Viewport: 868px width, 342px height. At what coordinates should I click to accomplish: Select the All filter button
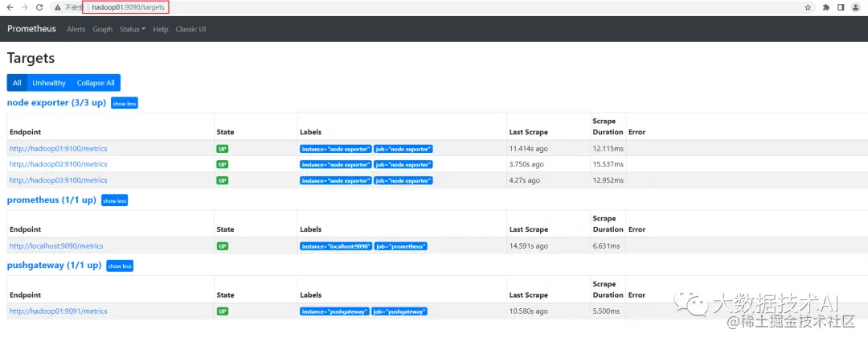[17, 83]
